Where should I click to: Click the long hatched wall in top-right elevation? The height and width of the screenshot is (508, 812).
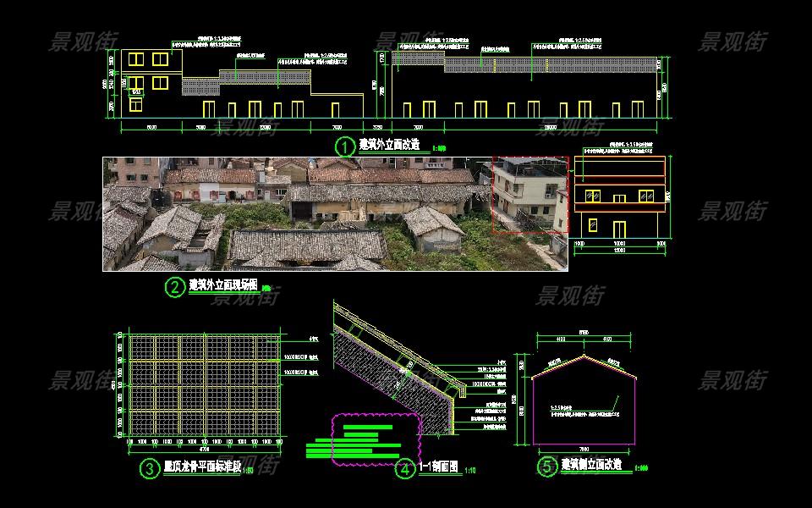[x=550, y=65]
